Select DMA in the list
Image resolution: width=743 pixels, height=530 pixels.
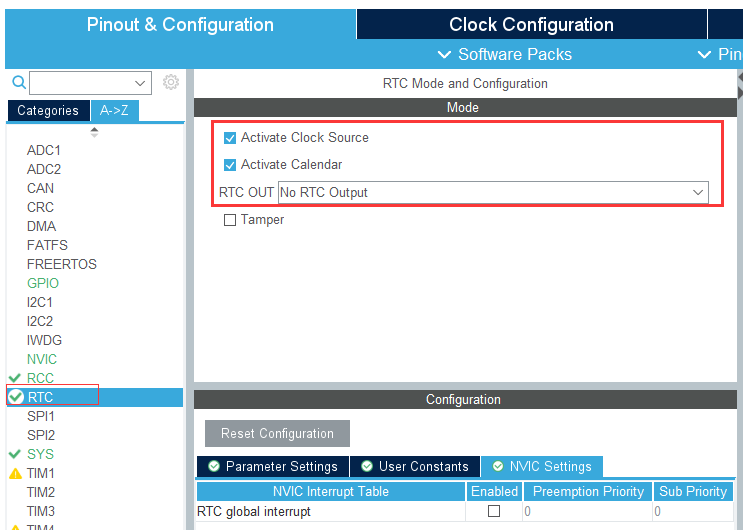pyautogui.click(x=41, y=226)
